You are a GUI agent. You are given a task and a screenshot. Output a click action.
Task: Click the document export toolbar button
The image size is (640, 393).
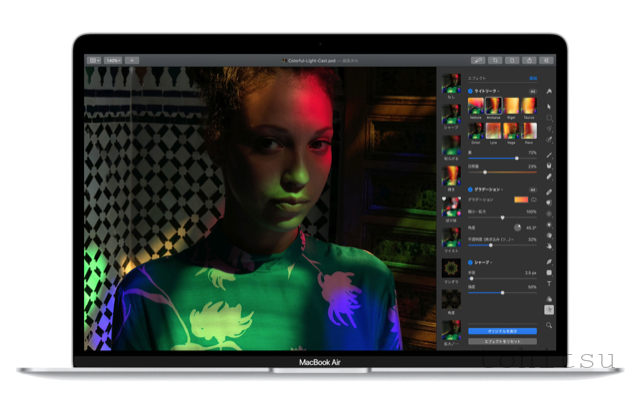click(512, 60)
